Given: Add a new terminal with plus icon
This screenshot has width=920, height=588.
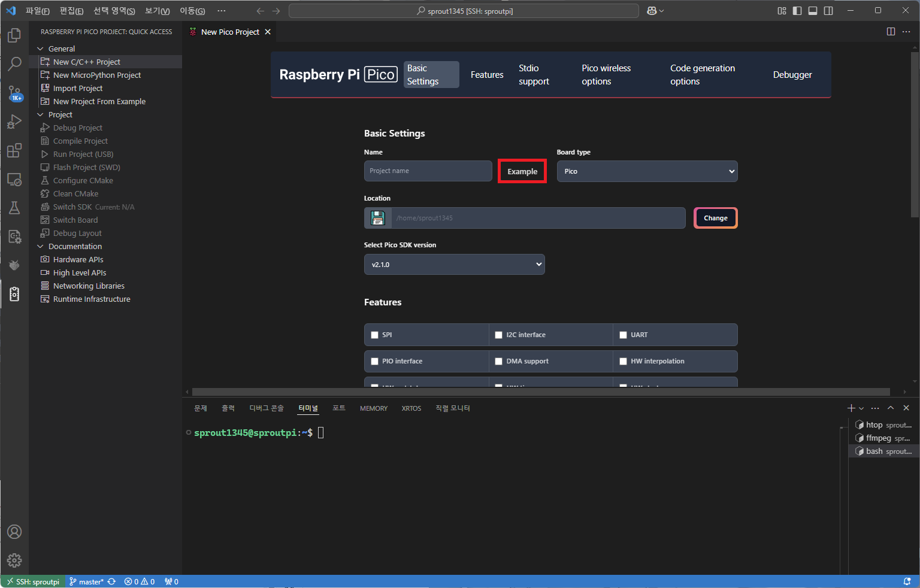Looking at the screenshot, I should click(x=851, y=408).
